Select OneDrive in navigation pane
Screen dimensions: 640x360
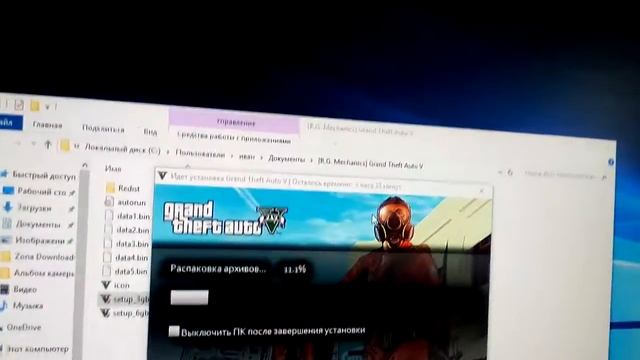[24, 327]
